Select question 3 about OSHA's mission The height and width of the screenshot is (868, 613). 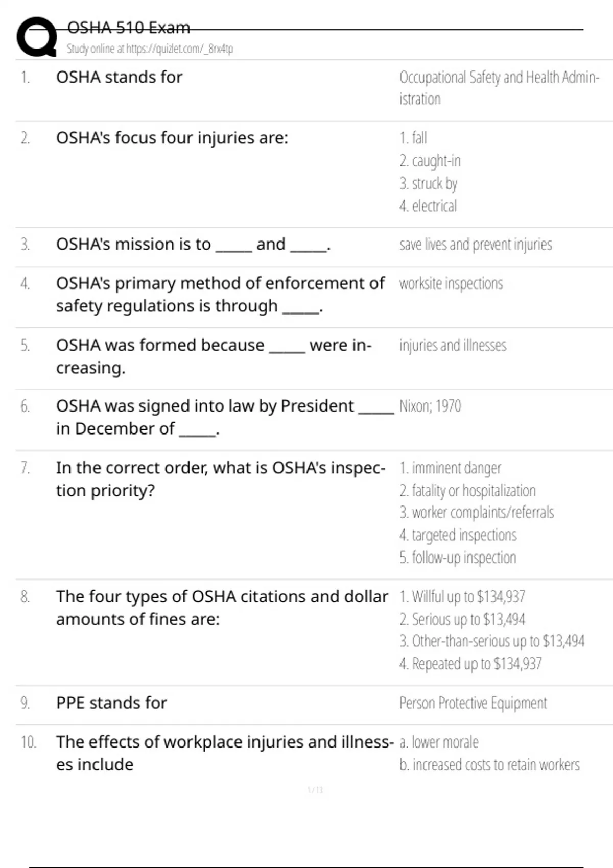193,244
